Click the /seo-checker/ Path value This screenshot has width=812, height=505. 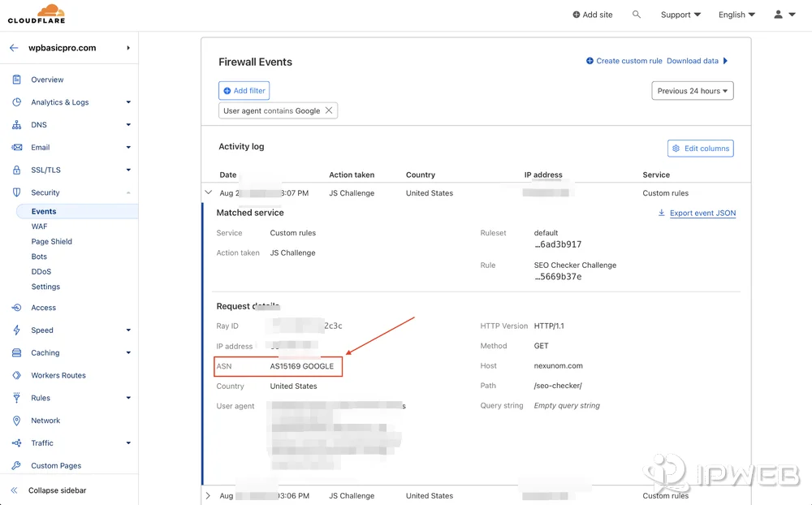pyautogui.click(x=558, y=386)
